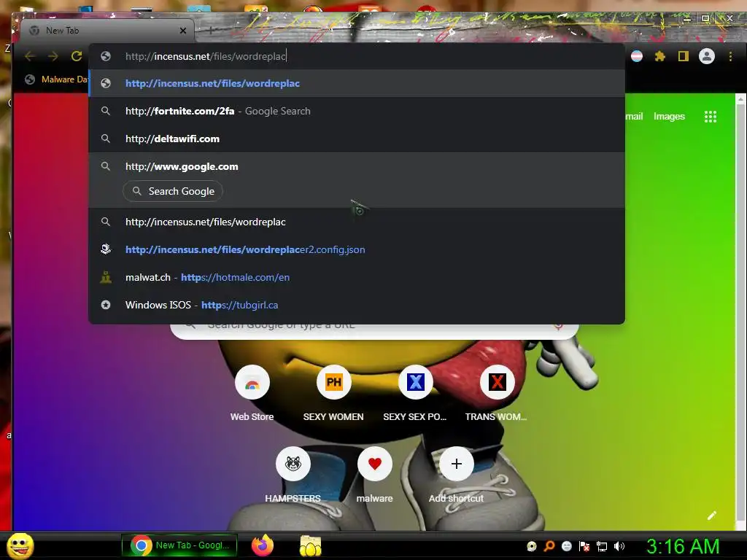747x560 pixels.
Task: Click the smiley Start button
Action: click(20, 545)
